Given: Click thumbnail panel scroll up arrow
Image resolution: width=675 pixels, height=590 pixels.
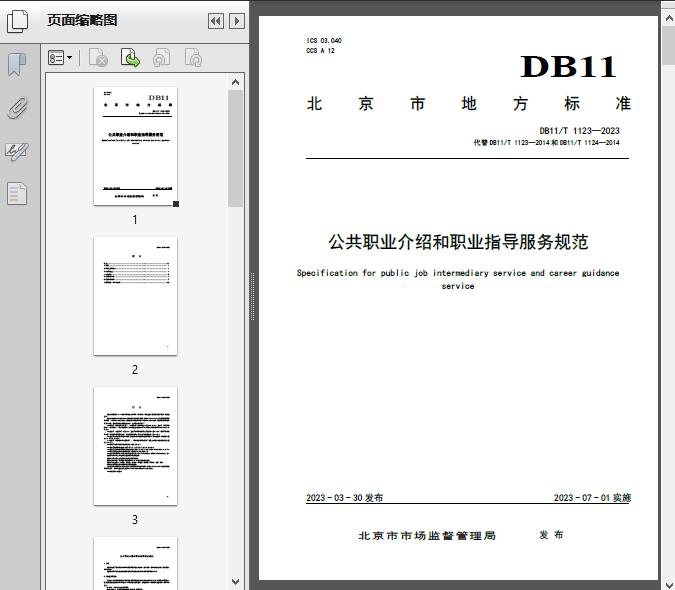Looking at the screenshot, I should (235, 82).
